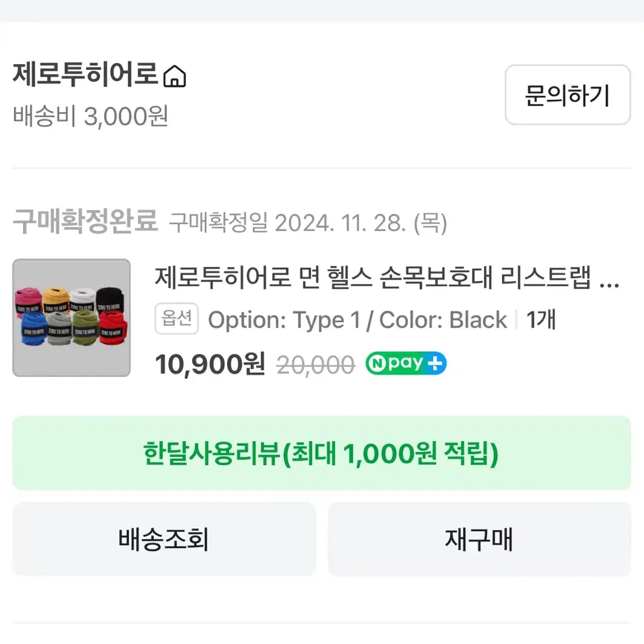
Task: Tap the Npay plus badge
Action: [406, 363]
